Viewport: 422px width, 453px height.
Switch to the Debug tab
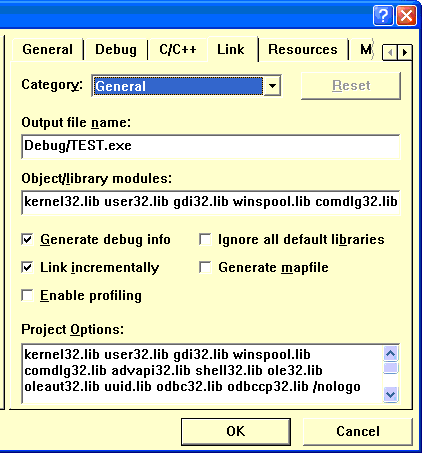pyautogui.click(x=116, y=50)
